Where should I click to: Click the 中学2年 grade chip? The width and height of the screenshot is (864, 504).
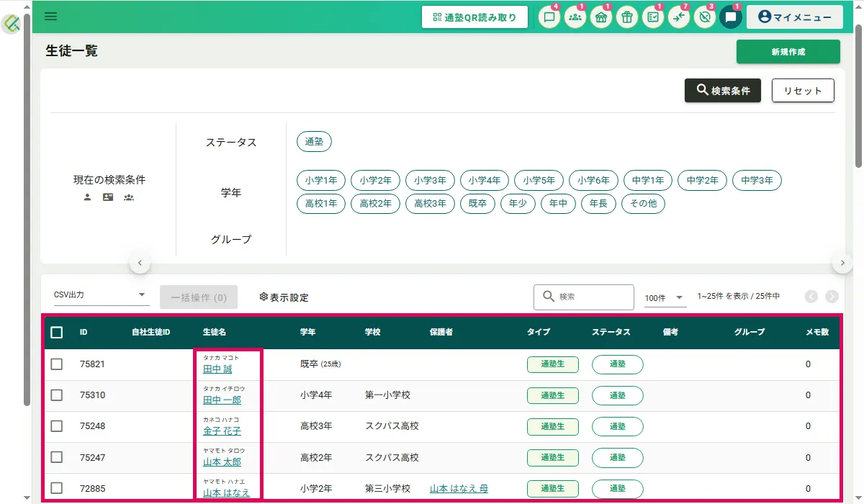(703, 181)
